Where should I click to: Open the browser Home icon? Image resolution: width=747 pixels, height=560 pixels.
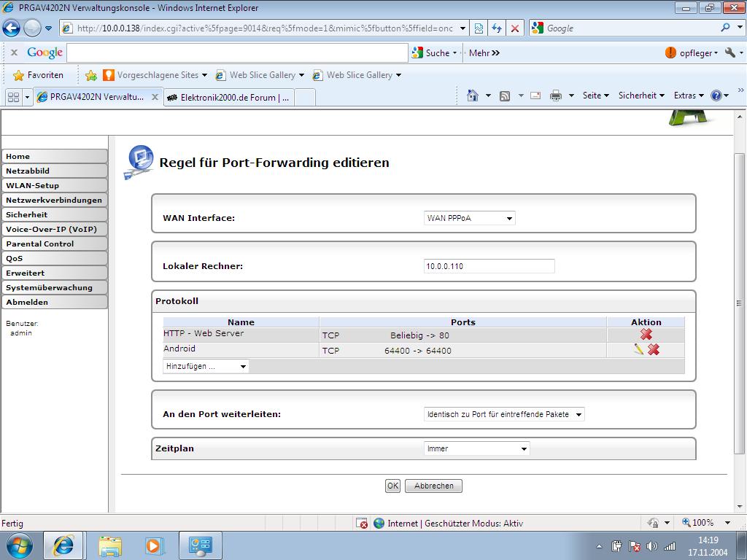[473, 96]
